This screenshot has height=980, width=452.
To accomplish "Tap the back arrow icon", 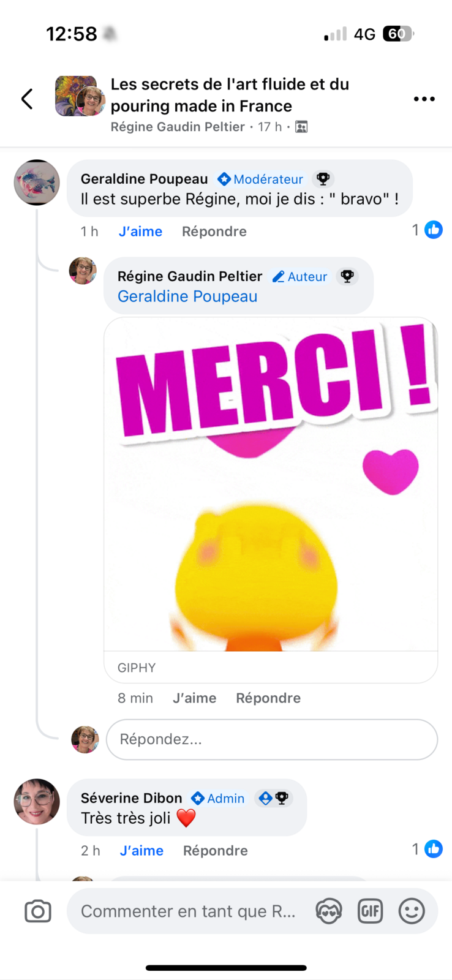I will pos(27,99).
